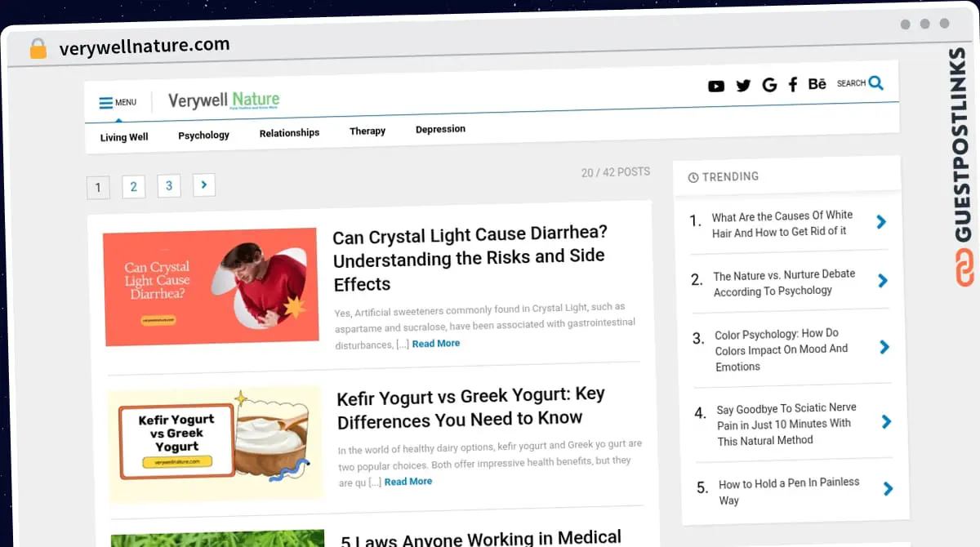Image resolution: width=980 pixels, height=547 pixels.
Task: Navigate to the Depression category
Action: (x=440, y=129)
